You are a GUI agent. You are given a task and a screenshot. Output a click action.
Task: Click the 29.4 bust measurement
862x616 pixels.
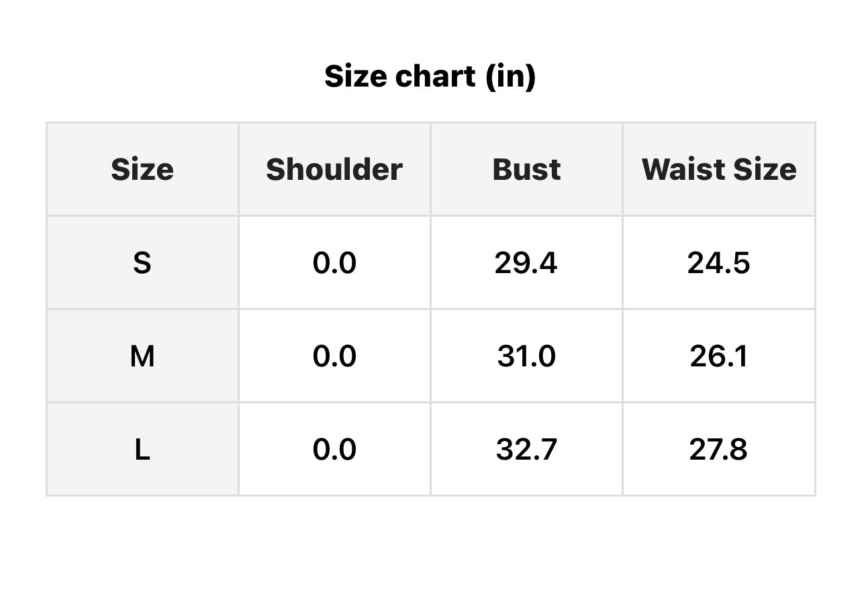pyautogui.click(x=526, y=263)
